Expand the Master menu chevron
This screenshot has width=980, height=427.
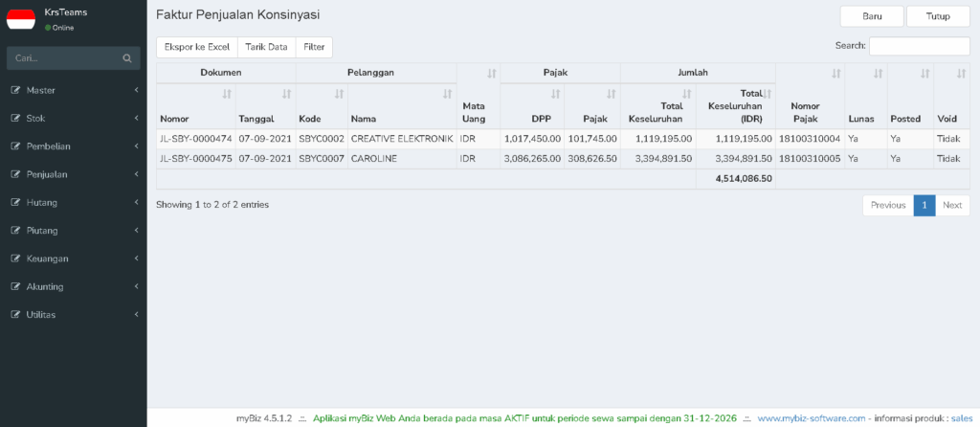coord(136,91)
